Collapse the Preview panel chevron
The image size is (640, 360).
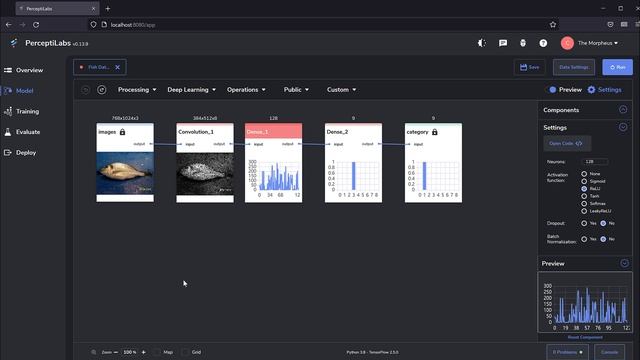[624, 263]
